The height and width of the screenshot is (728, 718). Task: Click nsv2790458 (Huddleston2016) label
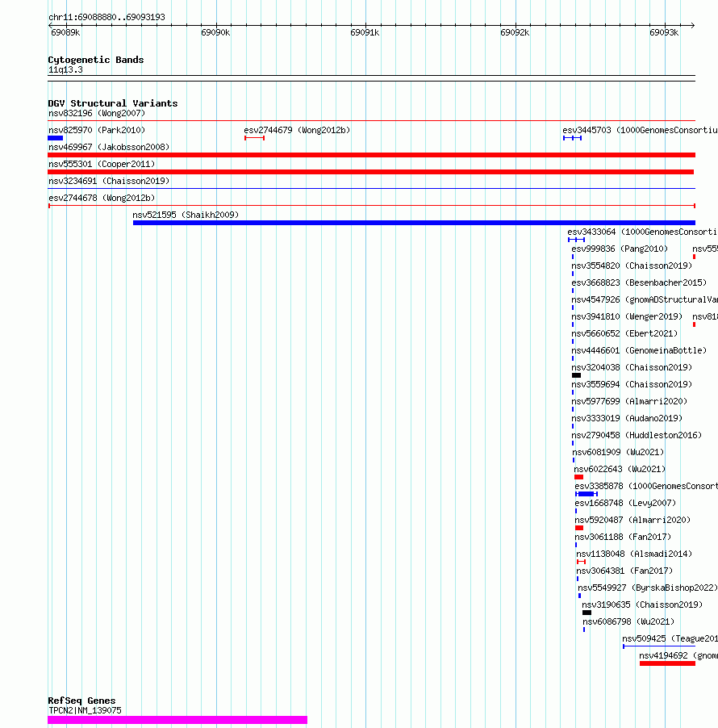(x=637, y=436)
